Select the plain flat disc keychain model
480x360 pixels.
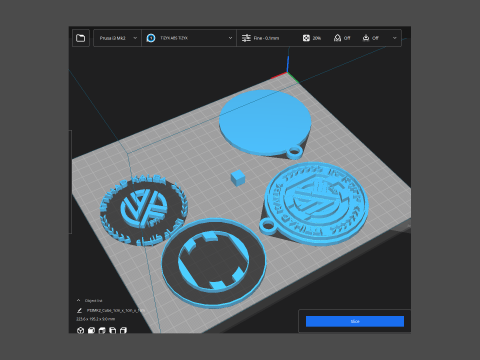click(265, 123)
